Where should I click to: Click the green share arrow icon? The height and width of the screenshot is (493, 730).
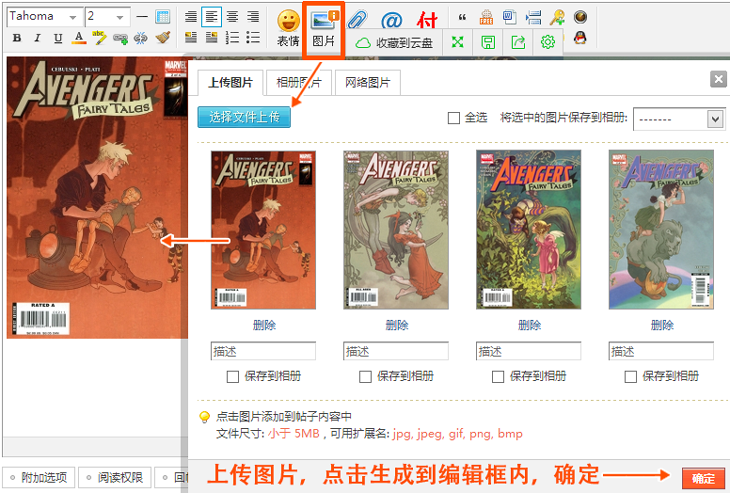(518, 42)
